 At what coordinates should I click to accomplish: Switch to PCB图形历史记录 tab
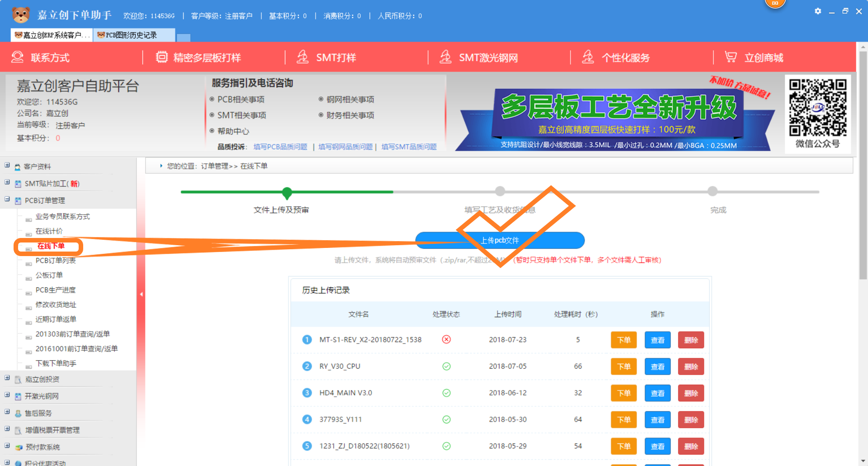click(131, 35)
